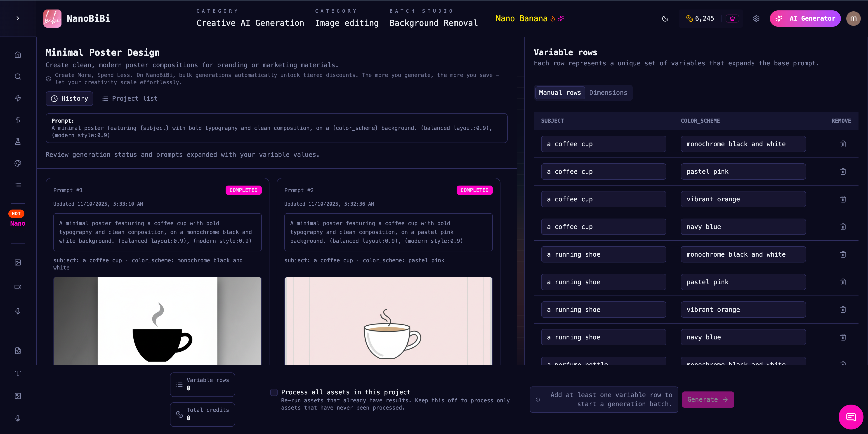Screen dimensions: 868x434
Task: Expand the collapsed sidebar with chevron
Action: pyautogui.click(x=18, y=18)
